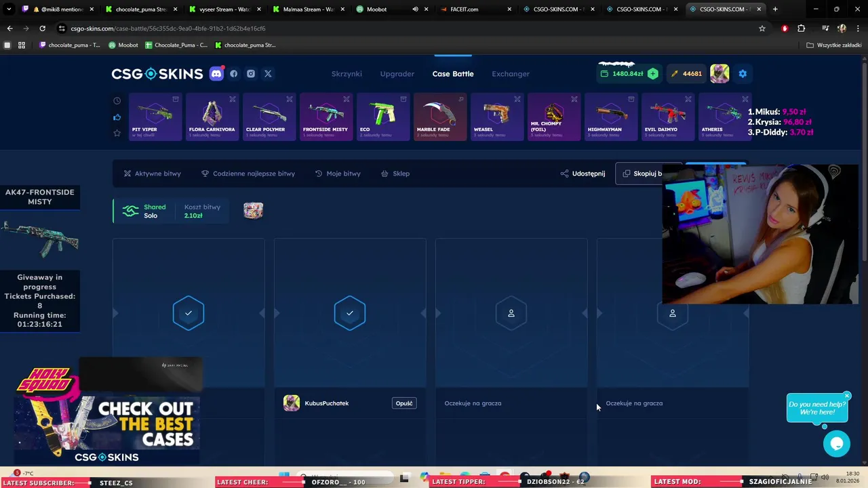Open the Frontside Misty drop card
The width and height of the screenshot is (868, 488).
pos(326,117)
